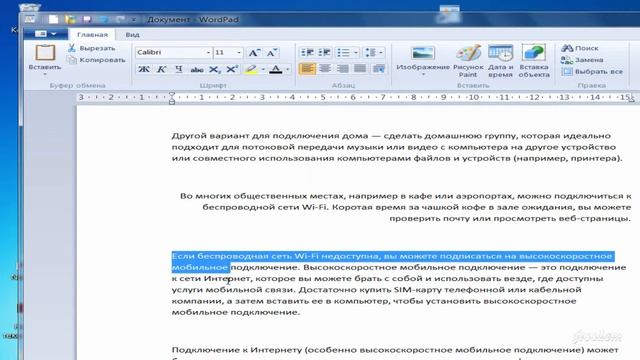This screenshot has width=640, height=360.
Task: Align text right
Action: pyautogui.click(x=342, y=69)
